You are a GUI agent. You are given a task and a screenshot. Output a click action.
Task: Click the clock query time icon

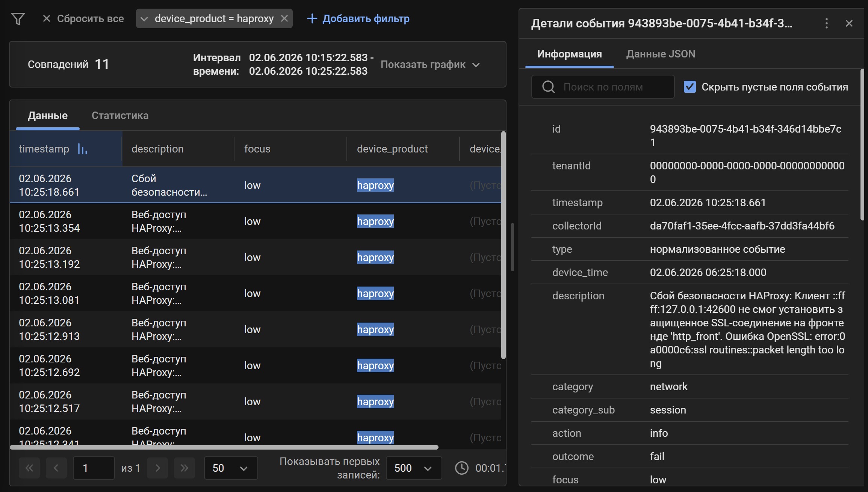[462, 468]
